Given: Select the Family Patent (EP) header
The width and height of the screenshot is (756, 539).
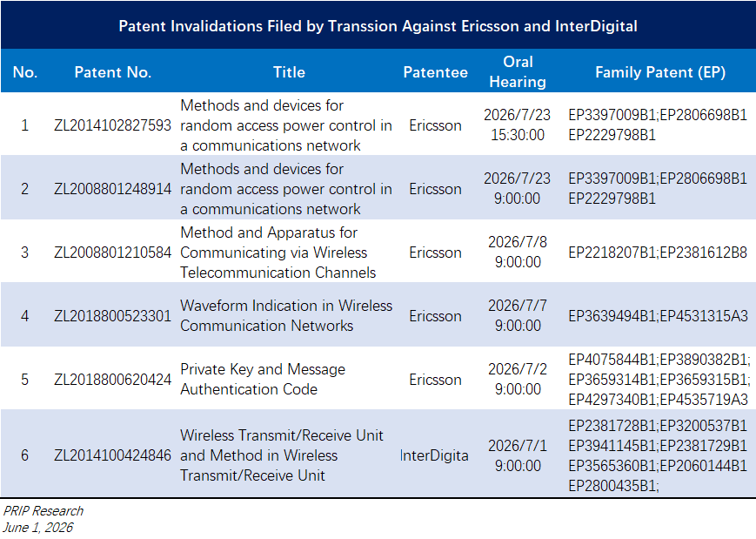Looking at the screenshot, I should (x=660, y=72).
